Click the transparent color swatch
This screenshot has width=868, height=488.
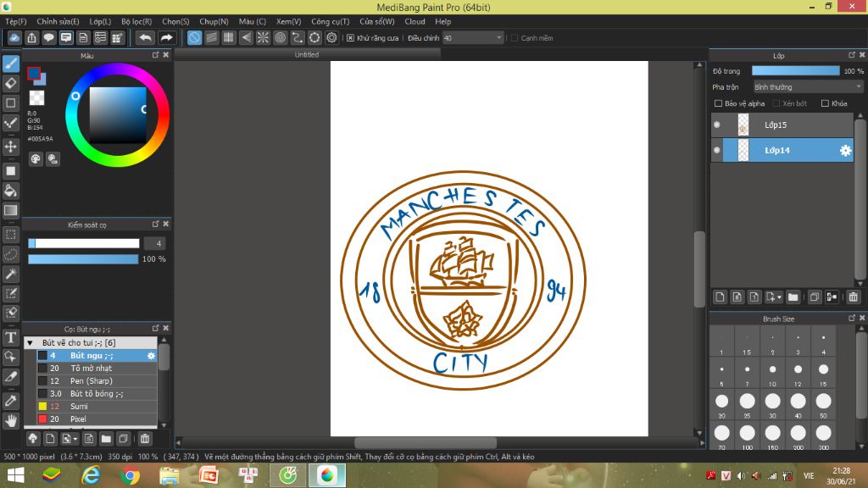pos(36,98)
